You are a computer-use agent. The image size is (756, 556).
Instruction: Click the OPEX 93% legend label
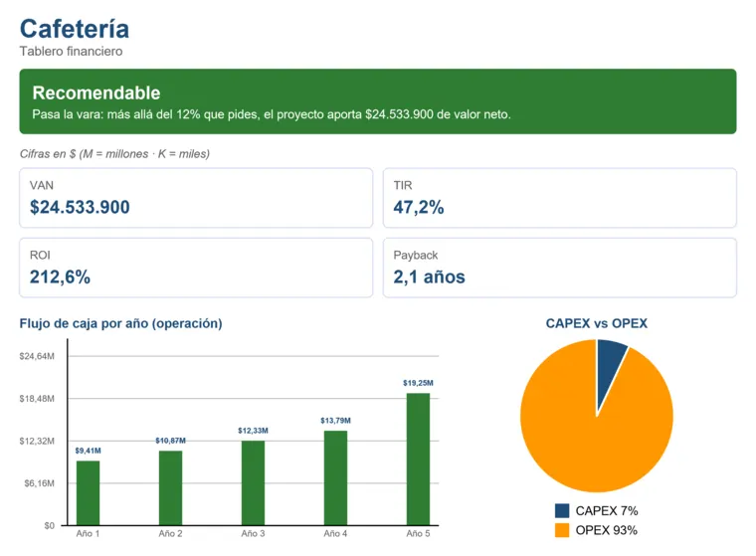click(607, 530)
